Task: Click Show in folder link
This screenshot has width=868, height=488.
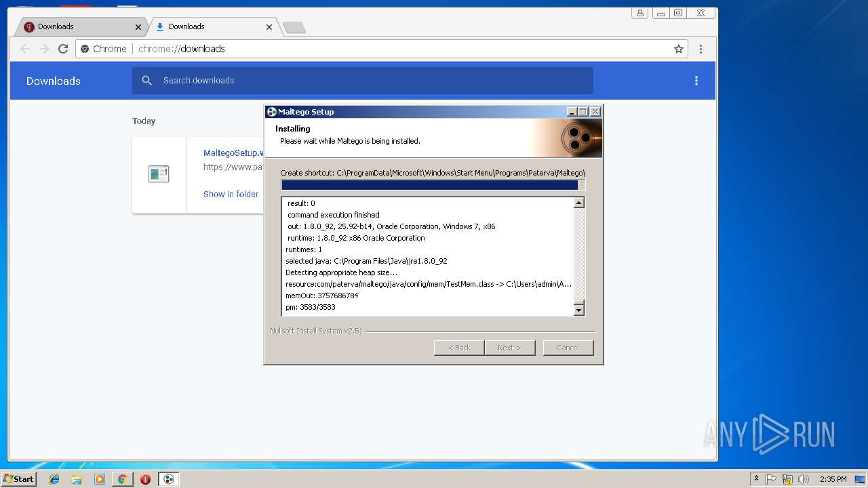Action: pyautogui.click(x=231, y=194)
